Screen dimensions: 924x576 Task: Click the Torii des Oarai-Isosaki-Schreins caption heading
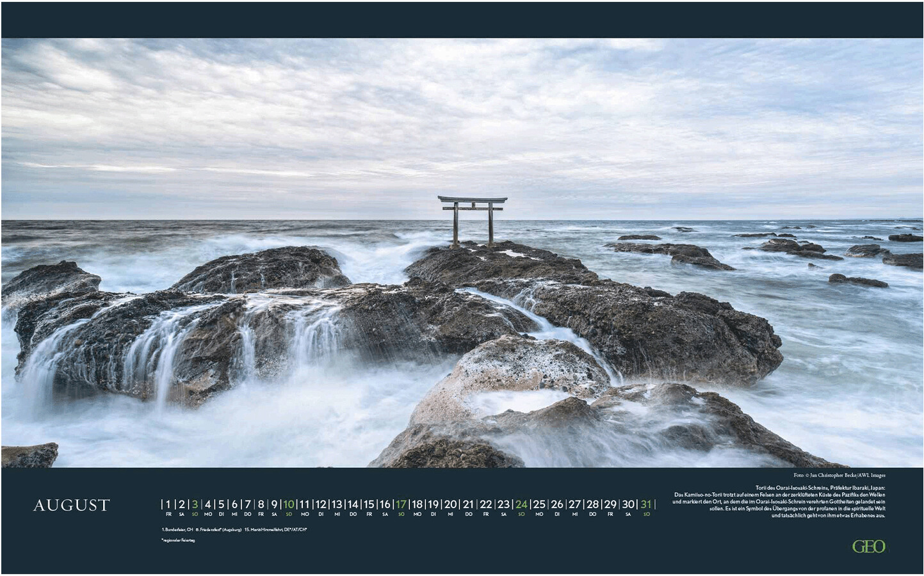pyautogui.click(x=820, y=488)
